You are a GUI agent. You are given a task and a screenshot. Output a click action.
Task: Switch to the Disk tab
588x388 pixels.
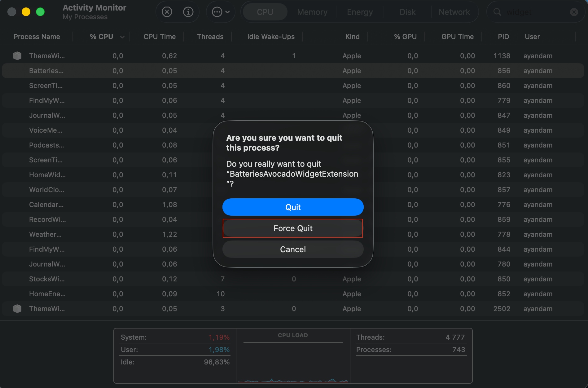[407, 12]
